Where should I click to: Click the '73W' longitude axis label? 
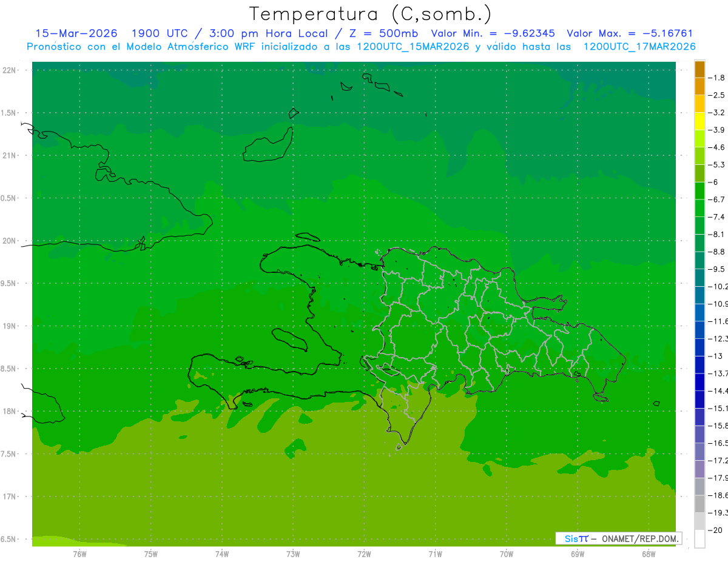[293, 554]
